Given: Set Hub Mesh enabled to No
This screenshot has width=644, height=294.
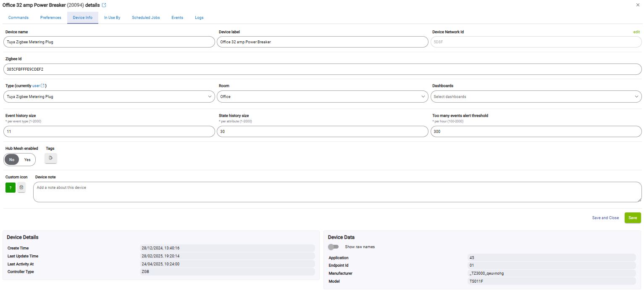Looking at the screenshot, I should pos(12,160).
